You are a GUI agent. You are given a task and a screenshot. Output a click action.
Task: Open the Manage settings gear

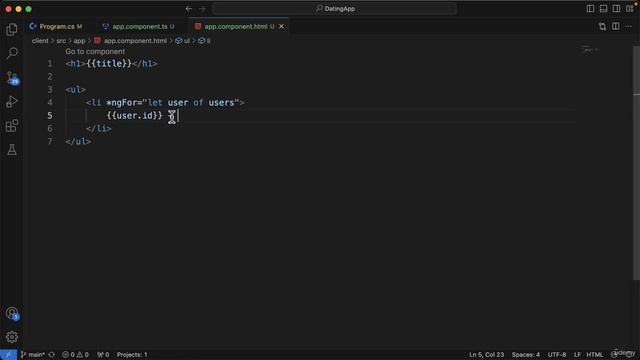(x=12, y=337)
